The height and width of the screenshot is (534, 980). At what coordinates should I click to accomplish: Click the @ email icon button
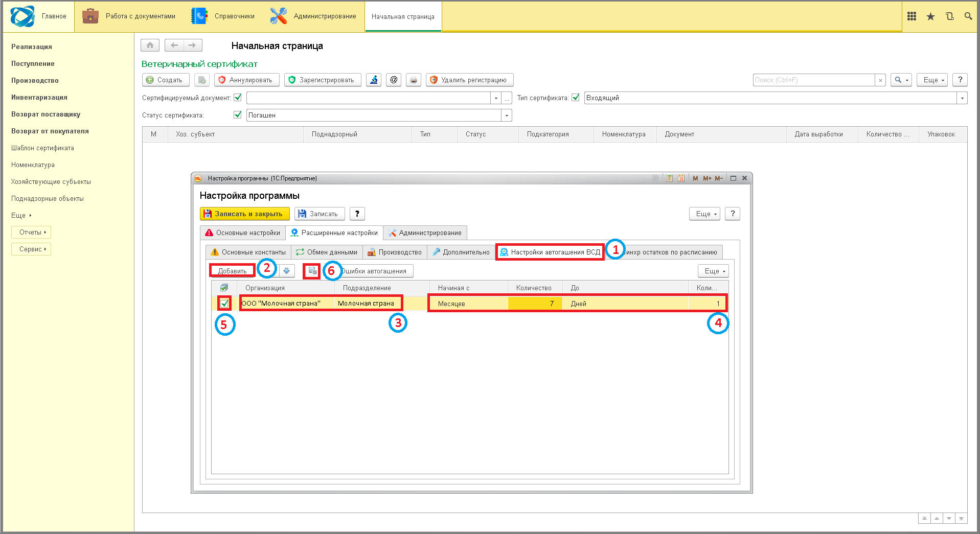tap(394, 80)
